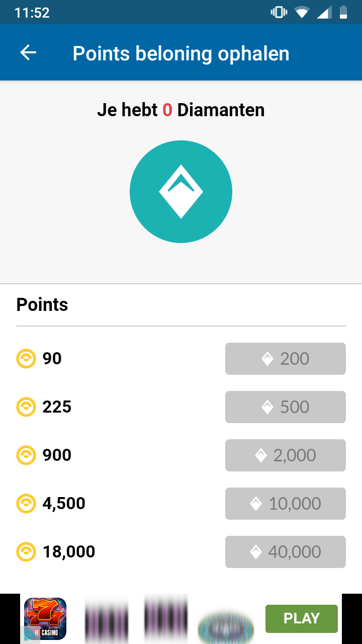
Task: Select the 40,000 diamonds reward button
Action: click(285, 552)
